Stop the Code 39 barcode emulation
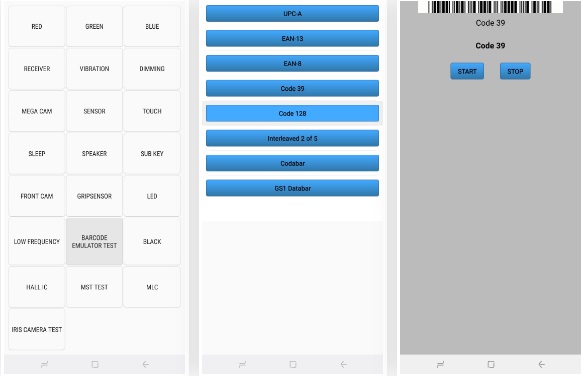The image size is (582, 376). 515,71
